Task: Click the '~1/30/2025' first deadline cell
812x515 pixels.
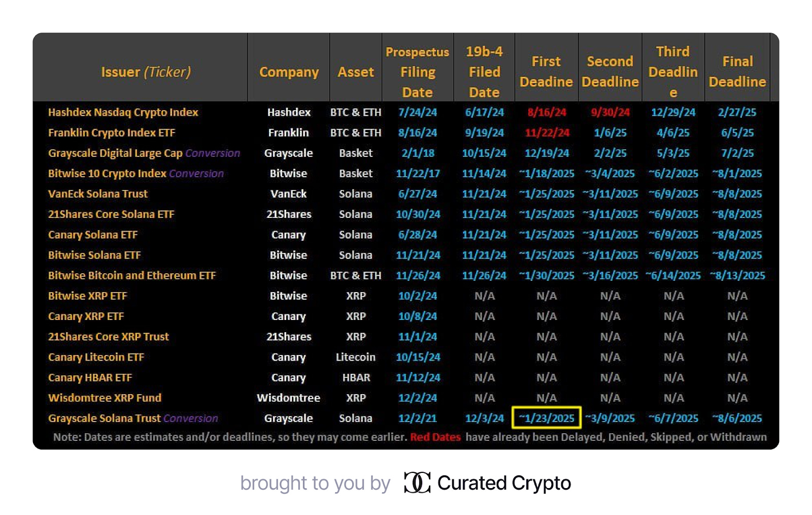Action: point(547,275)
